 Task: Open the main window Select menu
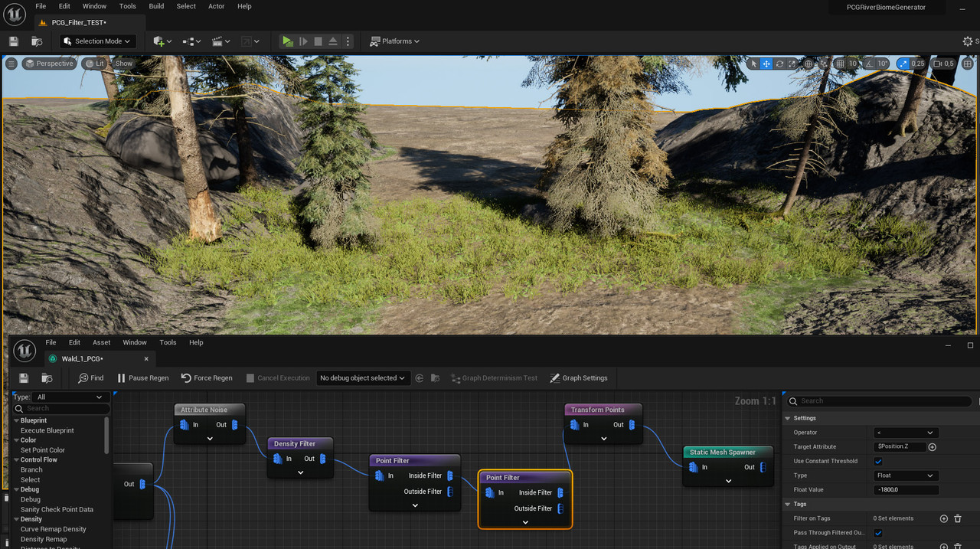point(186,6)
